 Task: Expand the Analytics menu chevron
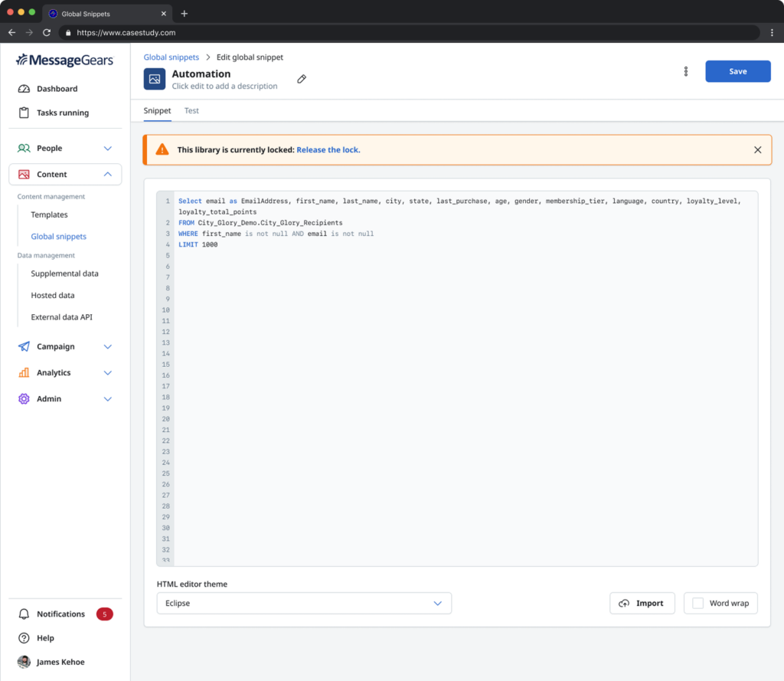click(107, 373)
